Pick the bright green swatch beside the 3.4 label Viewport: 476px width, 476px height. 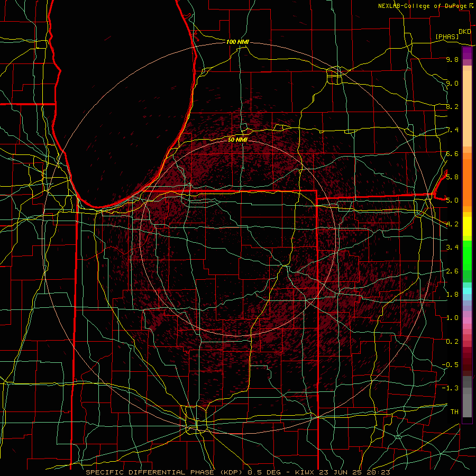coord(467,255)
